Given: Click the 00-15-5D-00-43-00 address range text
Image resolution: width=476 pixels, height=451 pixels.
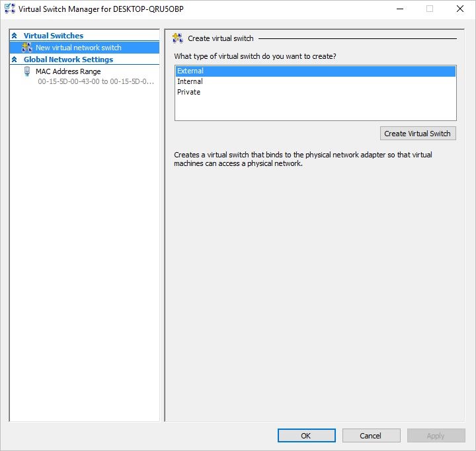Looking at the screenshot, I should tap(95, 82).
